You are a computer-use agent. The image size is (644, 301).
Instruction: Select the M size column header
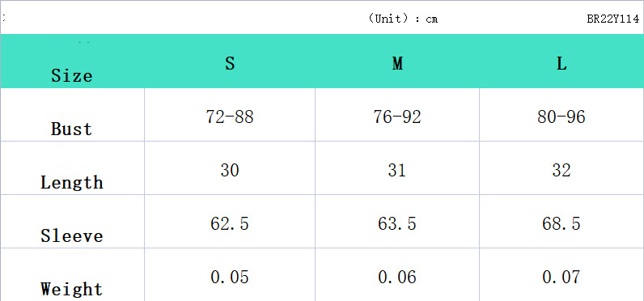397,63
